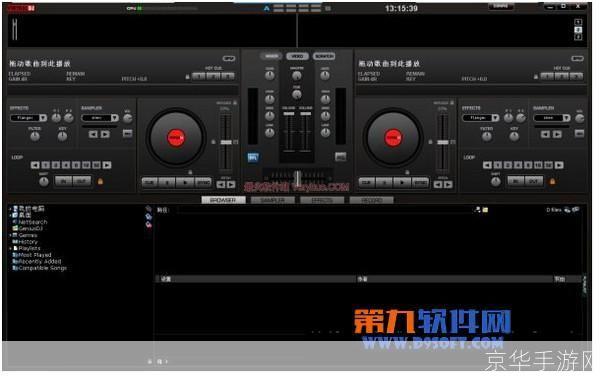This screenshot has width=600, height=377.
Task: Click the top browser side icon beside folder tree
Action: [148, 209]
